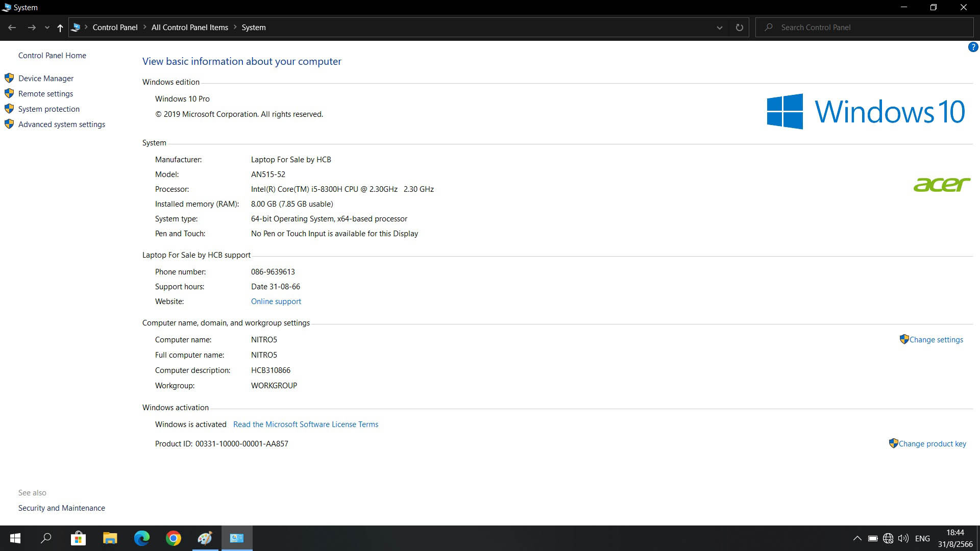Click the System icon in title bar
The width and height of the screenshot is (980, 551).
(7, 7)
